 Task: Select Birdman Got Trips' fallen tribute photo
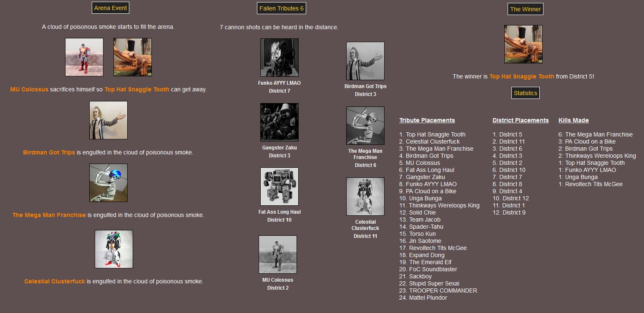point(365,60)
